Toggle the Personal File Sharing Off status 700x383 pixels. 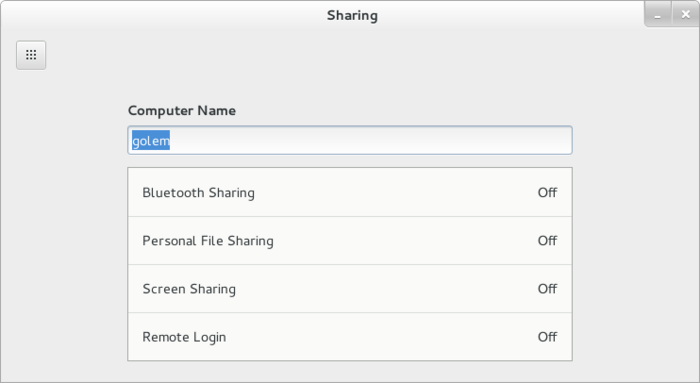point(547,241)
